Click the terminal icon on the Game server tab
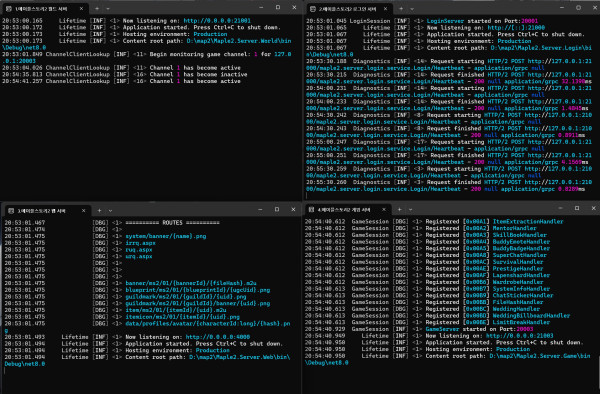Viewport: 600px width, 394px height. [x=311, y=210]
